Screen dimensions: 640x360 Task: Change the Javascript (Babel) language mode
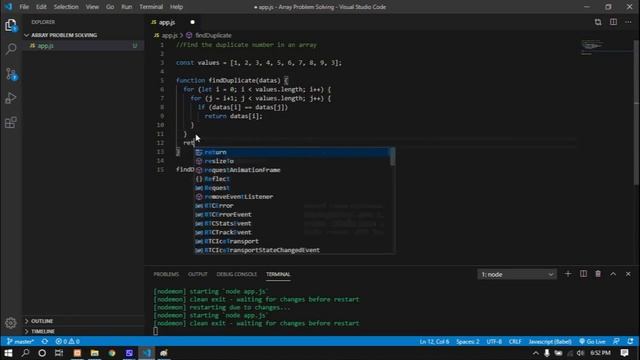(550, 341)
